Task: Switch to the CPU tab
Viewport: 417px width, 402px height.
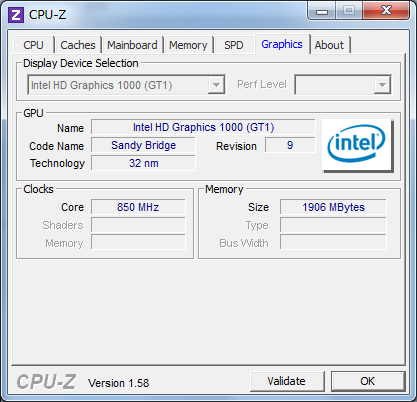Action: (33, 45)
